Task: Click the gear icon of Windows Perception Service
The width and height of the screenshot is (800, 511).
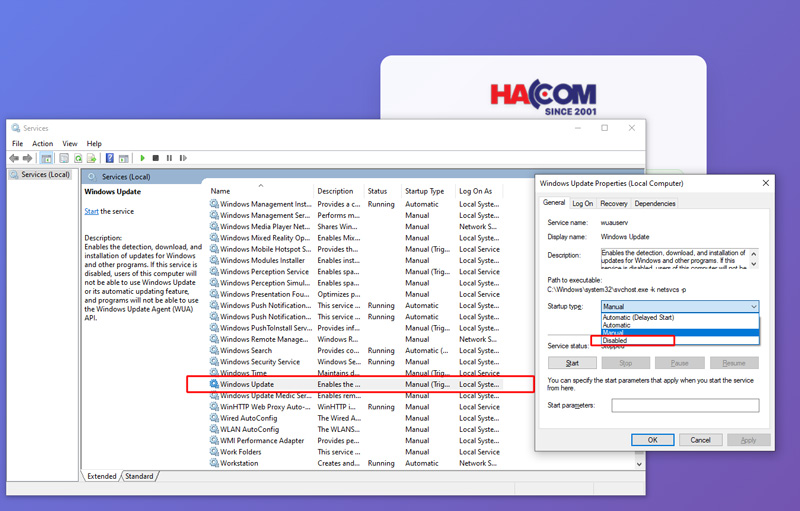Action: click(214, 271)
